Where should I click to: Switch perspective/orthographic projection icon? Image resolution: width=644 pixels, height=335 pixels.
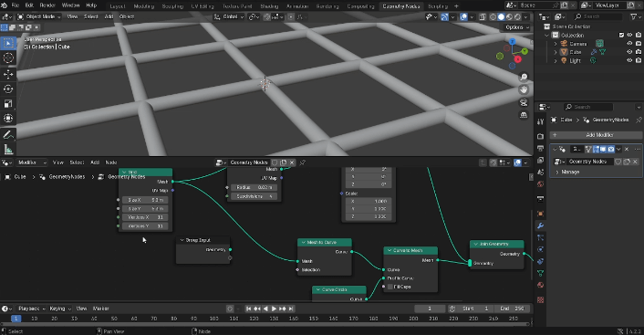coord(524,115)
